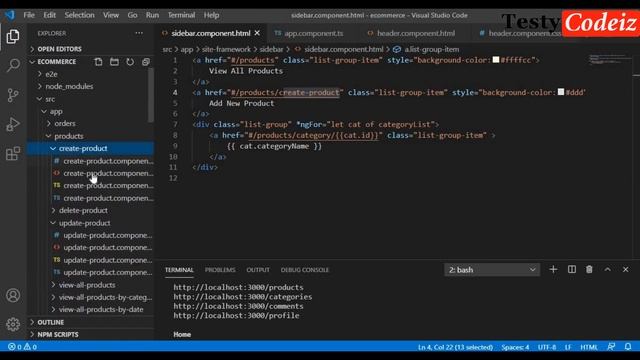Image resolution: width=640 pixels, height=360 pixels.
Task: Split the terminal panel
Action: click(572, 269)
